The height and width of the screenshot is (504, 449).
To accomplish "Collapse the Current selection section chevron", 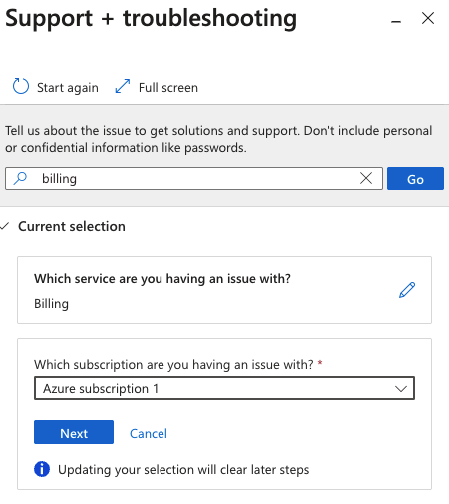I will tap(4, 226).
